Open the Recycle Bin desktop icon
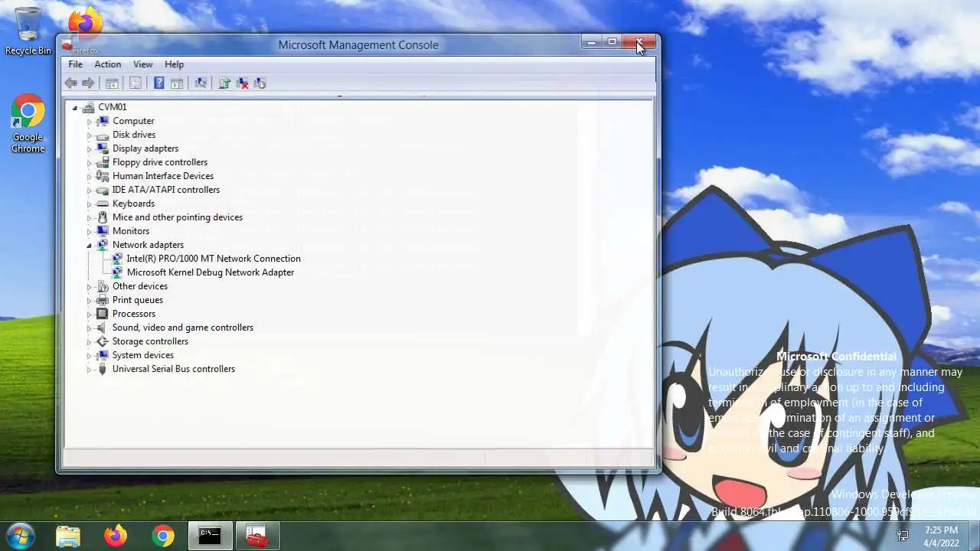 pyautogui.click(x=28, y=31)
